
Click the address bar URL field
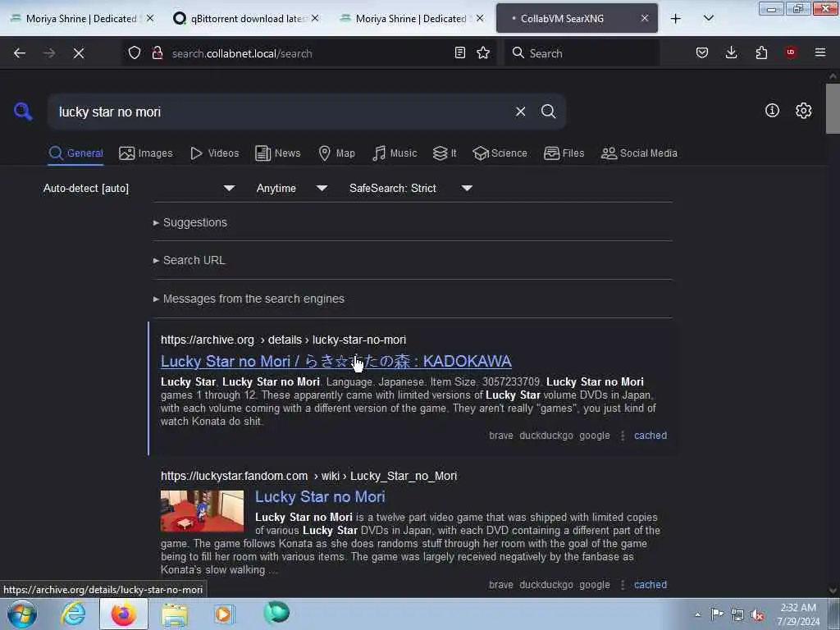tap(311, 53)
